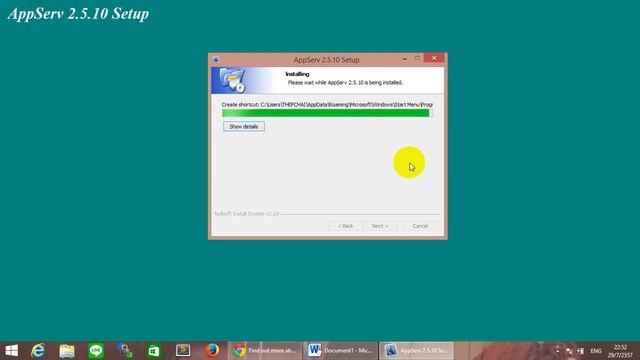
Task: Click the disabled maximize button in the title bar
Action: 417,58
